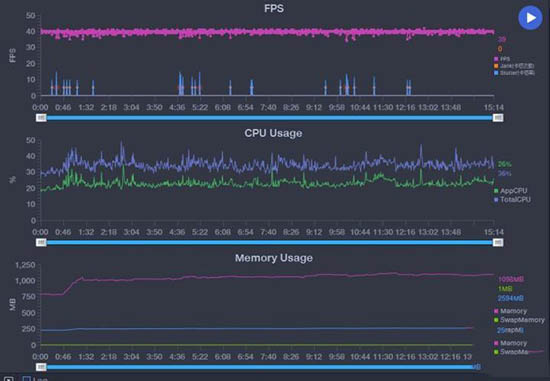This screenshot has height=381, width=550.
Task: Click the Memory Usage chart title
Action: point(274,258)
